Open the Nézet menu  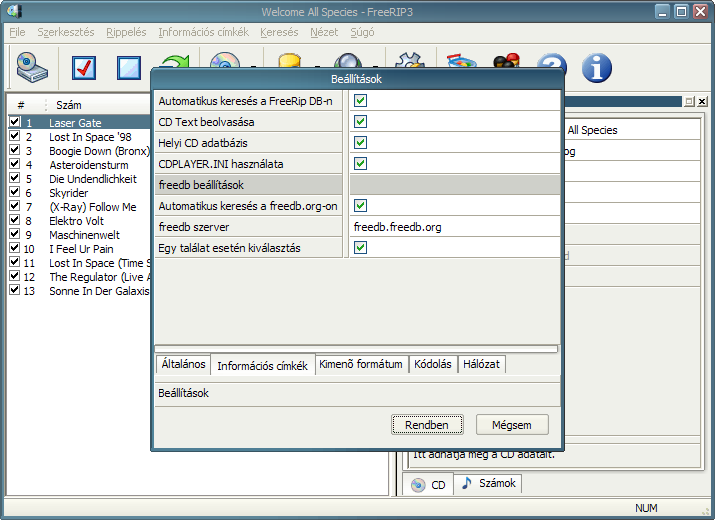click(324, 32)
